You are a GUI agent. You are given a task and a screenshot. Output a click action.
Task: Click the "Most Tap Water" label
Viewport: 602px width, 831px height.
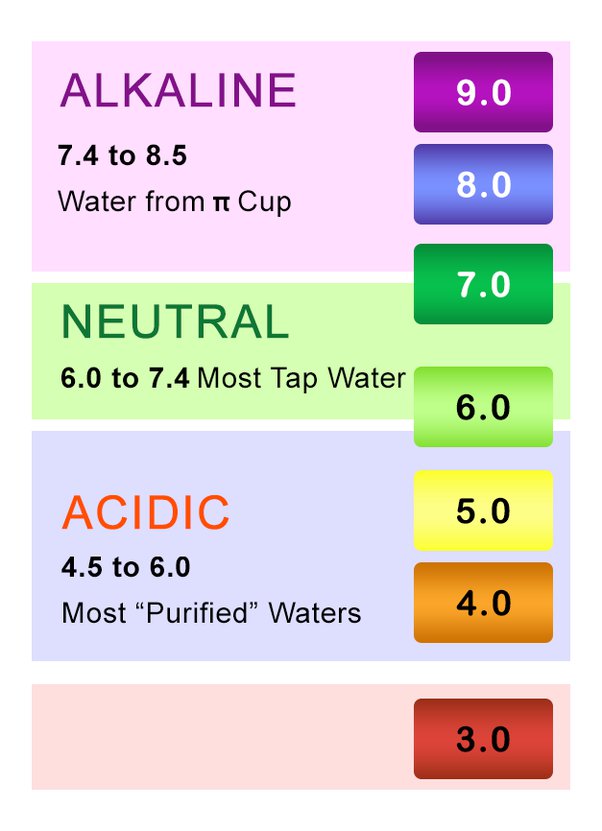coord(302,379)
